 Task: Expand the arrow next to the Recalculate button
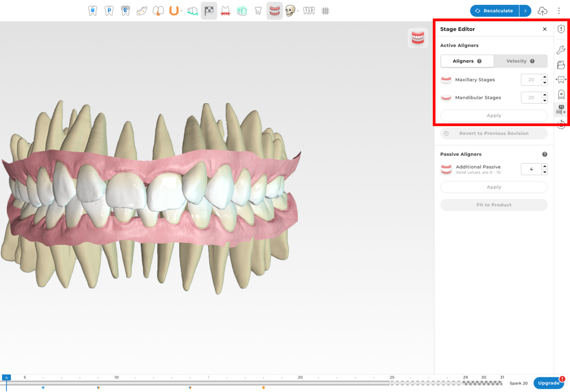click(x=525, y=11)
